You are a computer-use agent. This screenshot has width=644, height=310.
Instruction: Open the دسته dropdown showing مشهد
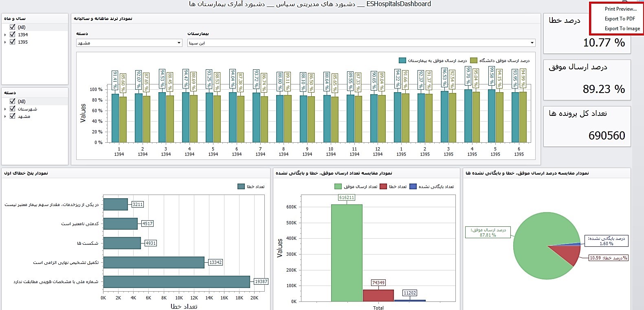coord(179,43)
